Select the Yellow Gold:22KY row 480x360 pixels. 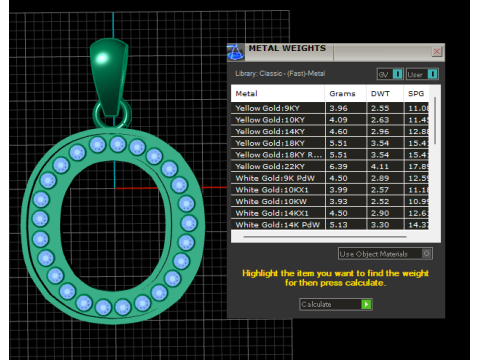[330, 166]
